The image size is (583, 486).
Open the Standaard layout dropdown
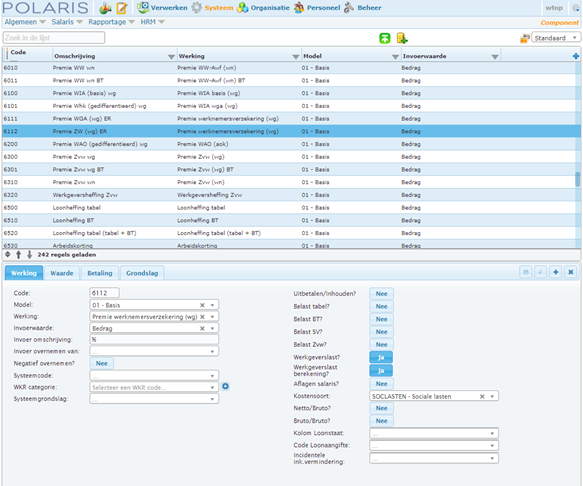pos(556,38)
